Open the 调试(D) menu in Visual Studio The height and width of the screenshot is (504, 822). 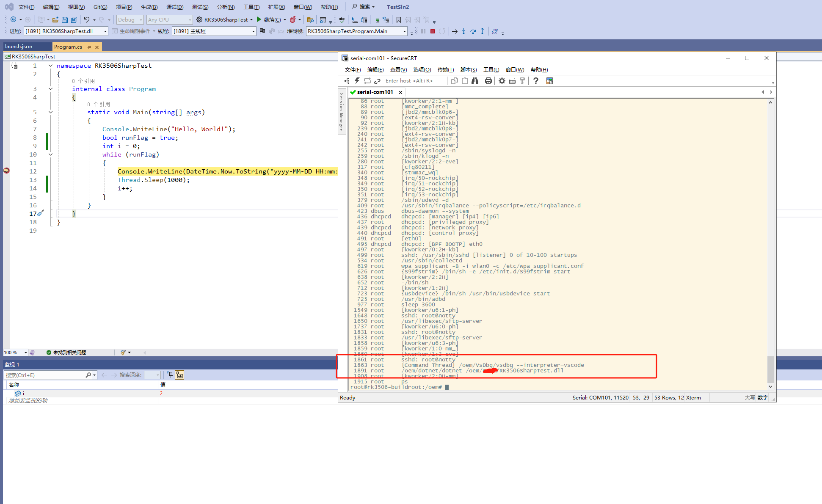[174, 7]
